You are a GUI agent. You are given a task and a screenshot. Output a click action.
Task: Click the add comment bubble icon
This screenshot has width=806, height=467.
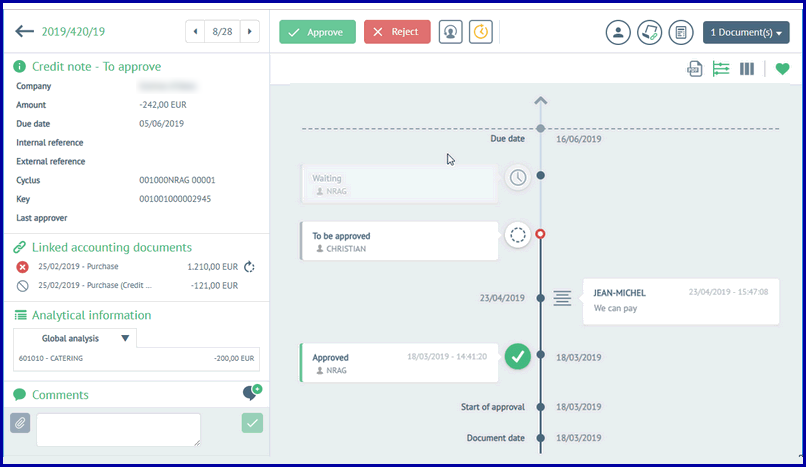[251, 393]
